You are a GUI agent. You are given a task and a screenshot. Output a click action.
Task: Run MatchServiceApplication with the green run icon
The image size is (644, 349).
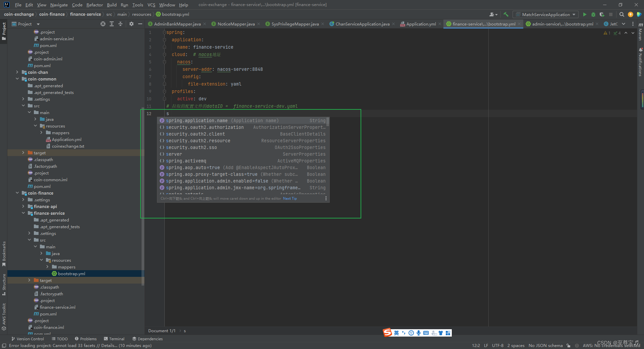click(585, 14)
